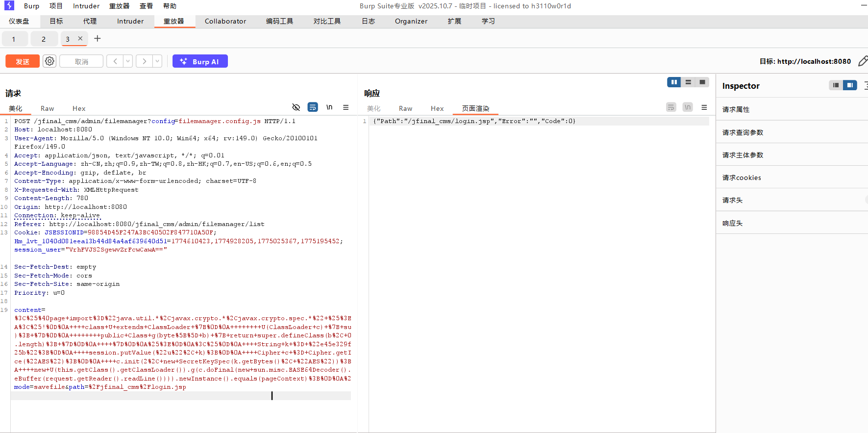
Task: Open response panel hamburger menu
Action: pos(704,107)
